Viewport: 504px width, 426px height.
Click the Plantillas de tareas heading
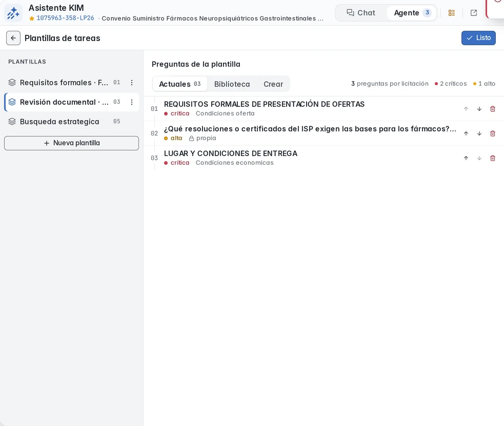coord(63,38)
